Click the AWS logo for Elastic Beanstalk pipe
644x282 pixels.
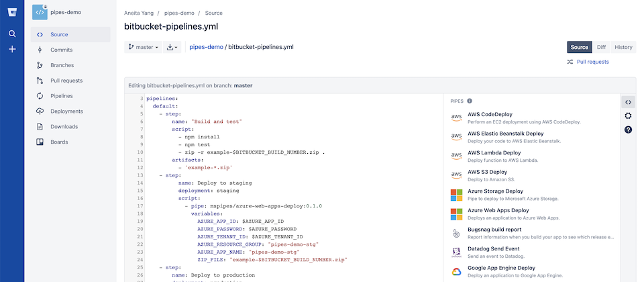pyautogui.click(x=456, y=137)
